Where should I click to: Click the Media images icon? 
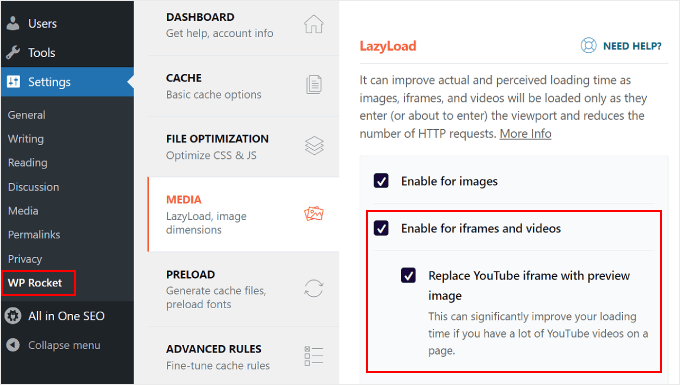click(314, 213)
